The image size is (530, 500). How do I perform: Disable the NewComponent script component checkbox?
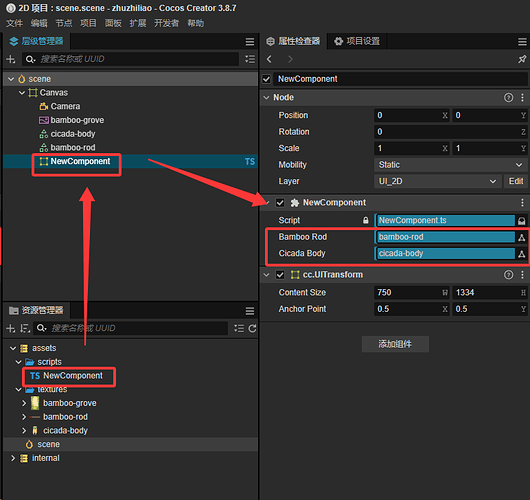280,203
